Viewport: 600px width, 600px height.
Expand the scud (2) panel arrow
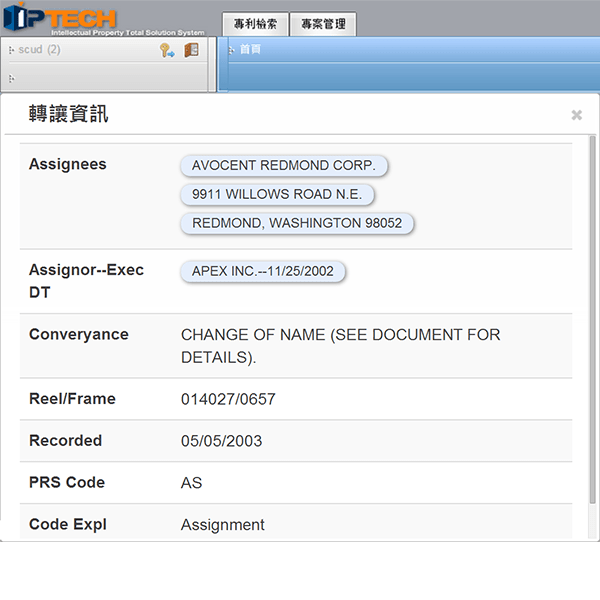click(x=11, y=50)
